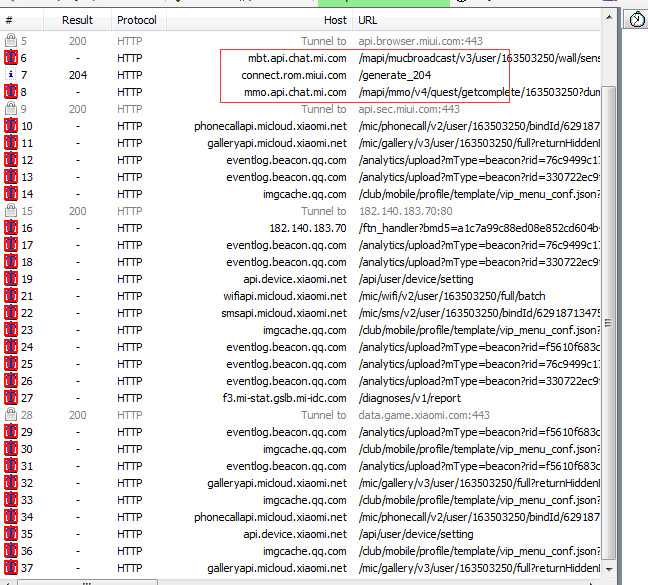
Task: Click the lock icon of session 5
Action: click(x=11, y=40)
